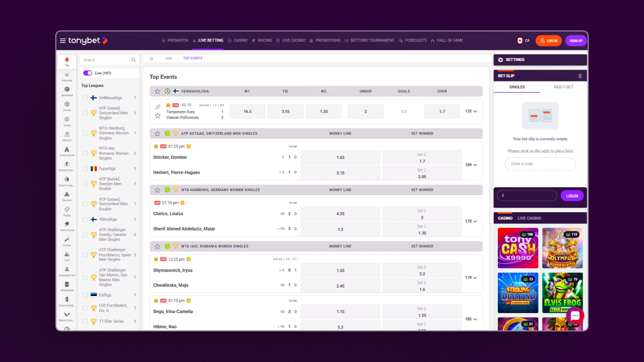Open the CA country selector
644x362 pixels.
click(524, 41)
